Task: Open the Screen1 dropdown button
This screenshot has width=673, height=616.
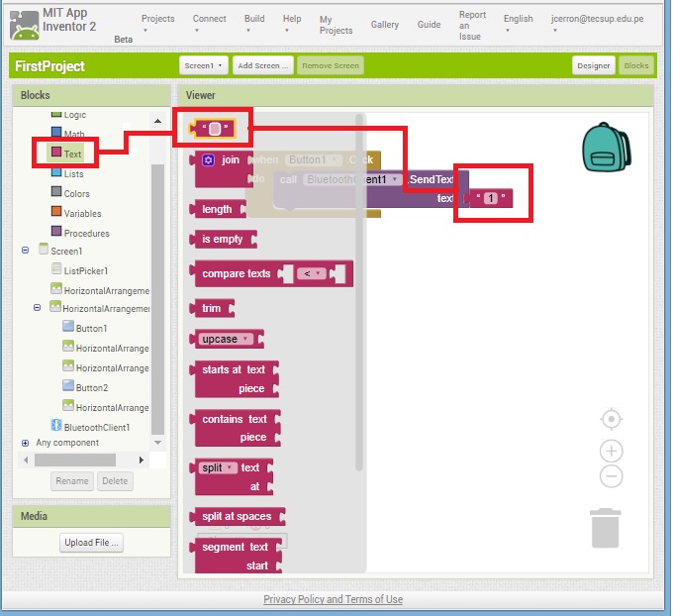Action: pos(204,65)
